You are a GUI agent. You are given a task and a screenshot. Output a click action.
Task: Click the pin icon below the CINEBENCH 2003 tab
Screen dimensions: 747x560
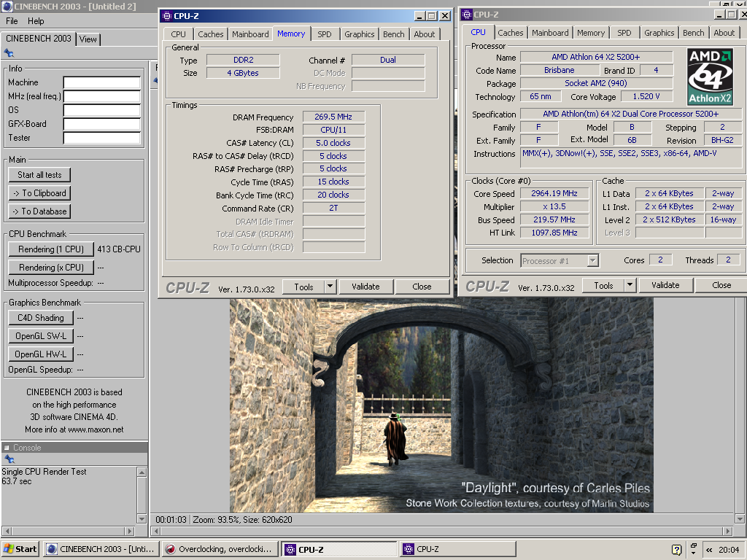(9, 52)
